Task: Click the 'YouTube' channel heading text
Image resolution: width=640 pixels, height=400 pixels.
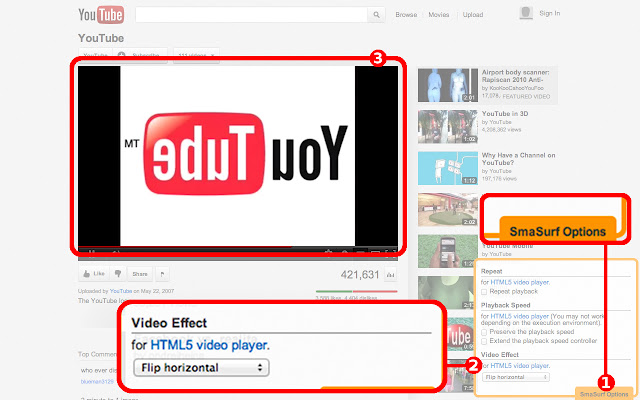Action: point(101,38)
